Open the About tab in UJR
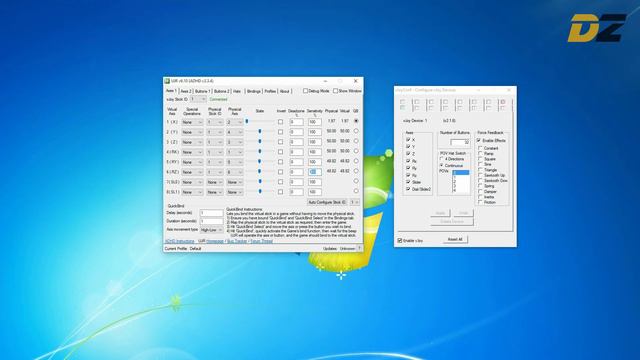Viewport: 640px width, 360px height. pos(284,91)
